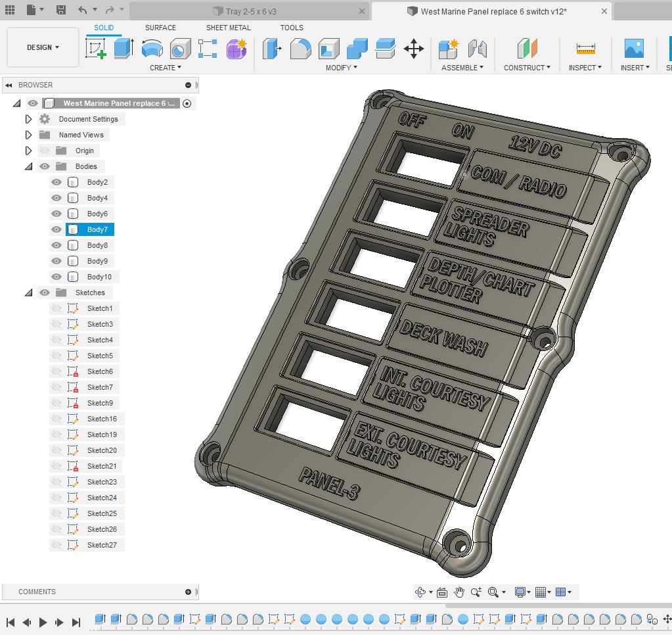Switch to the SHEET METAL tab
This screenshot has width=672, height=635.
coord(229,28)
